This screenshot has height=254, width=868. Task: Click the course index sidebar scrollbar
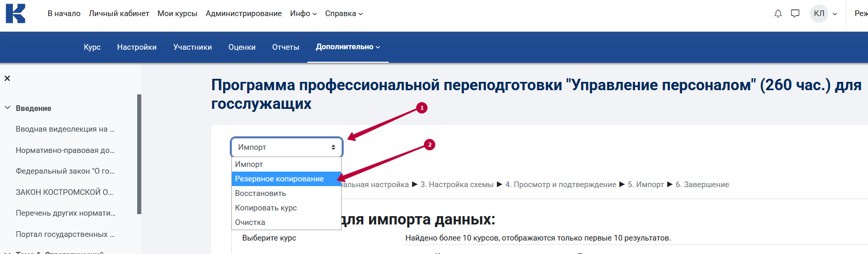[139, 154]
